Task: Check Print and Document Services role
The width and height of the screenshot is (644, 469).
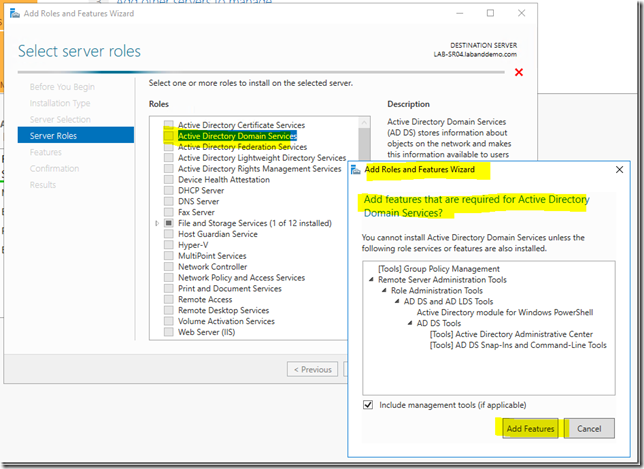Action: (168, 289)
